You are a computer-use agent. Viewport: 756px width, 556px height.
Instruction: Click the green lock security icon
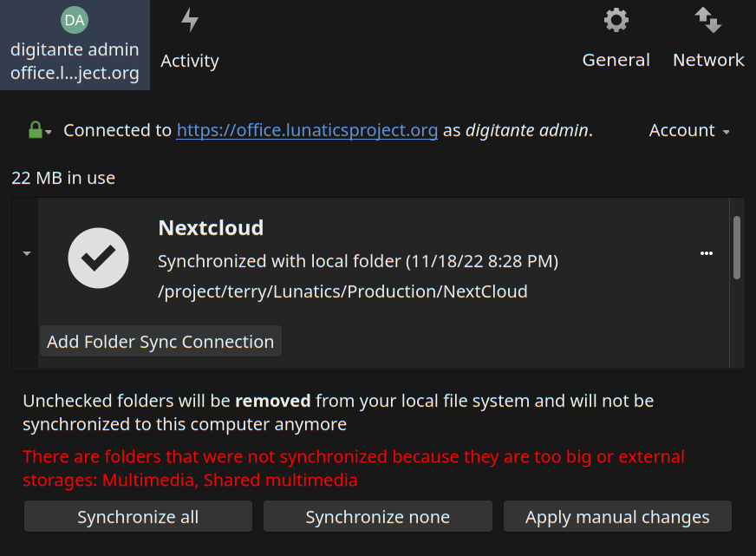36,130
